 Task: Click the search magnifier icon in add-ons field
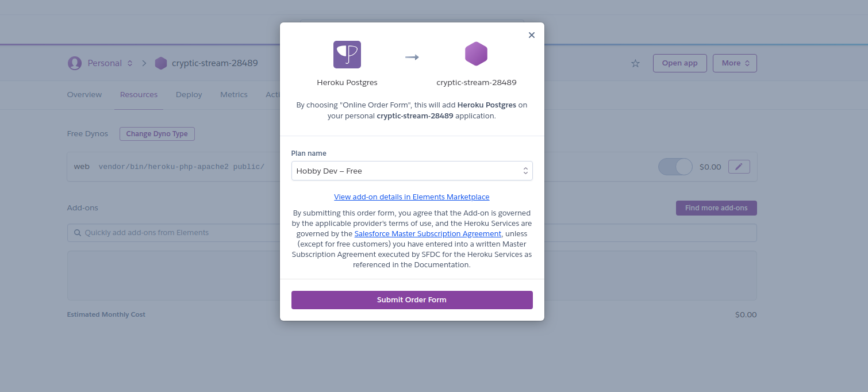pos(78,233)
